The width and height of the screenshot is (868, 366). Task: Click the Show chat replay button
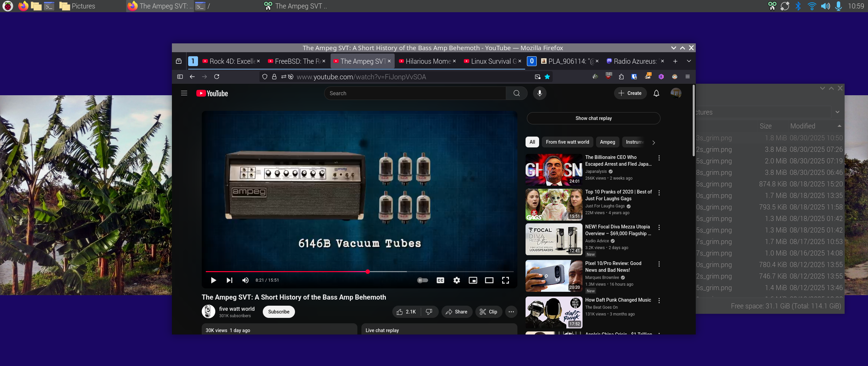(593, 118)
